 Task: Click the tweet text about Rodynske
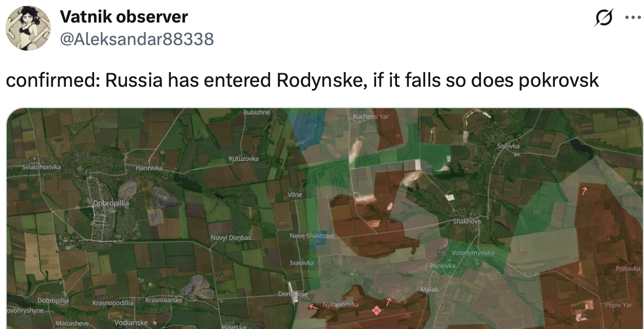click(302, 81)
